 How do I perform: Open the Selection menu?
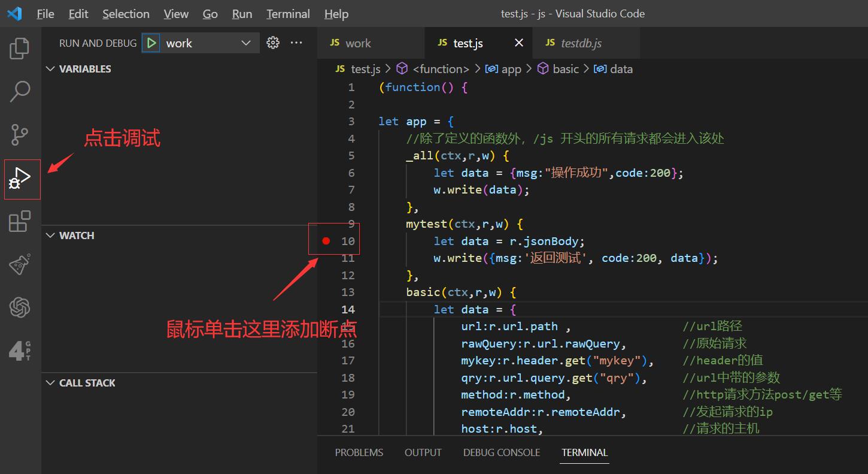(x=126, y=14)
